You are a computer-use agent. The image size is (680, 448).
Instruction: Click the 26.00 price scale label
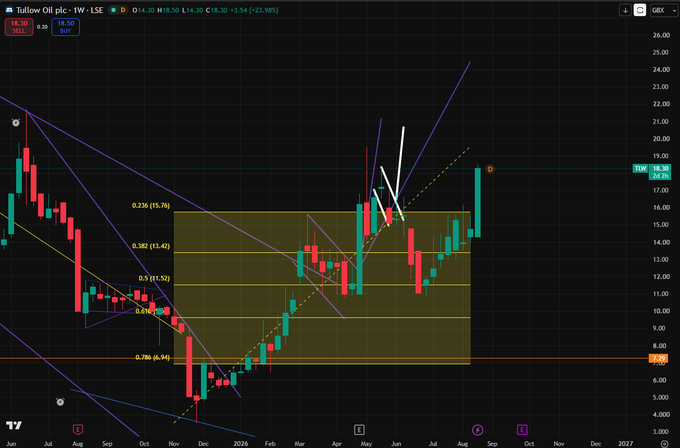coord(661,35)
